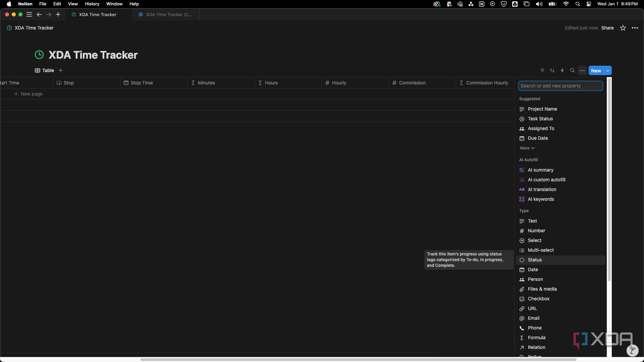The width and height of the screenshot is (644, 362).
Task: Add a row with New page
Action: 28,94
